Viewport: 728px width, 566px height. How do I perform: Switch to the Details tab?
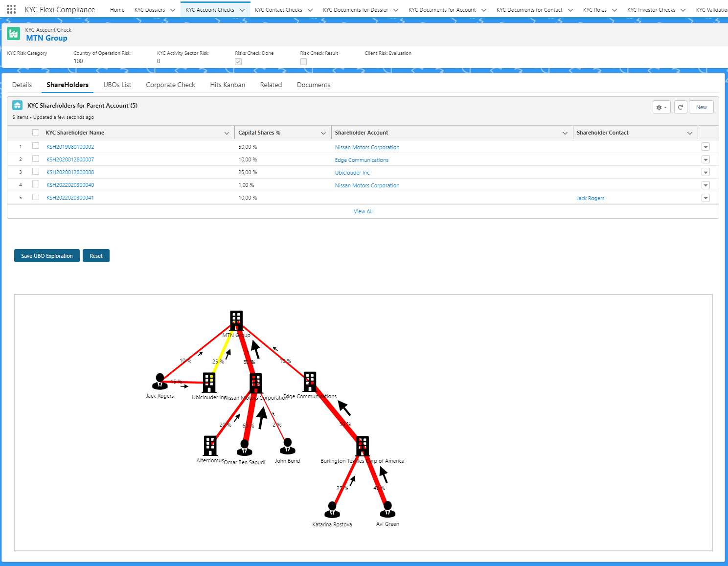pos(22,85)
